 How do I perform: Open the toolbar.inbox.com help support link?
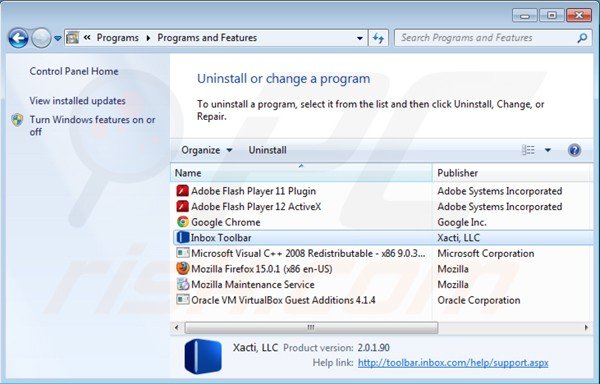coord(453,363)
